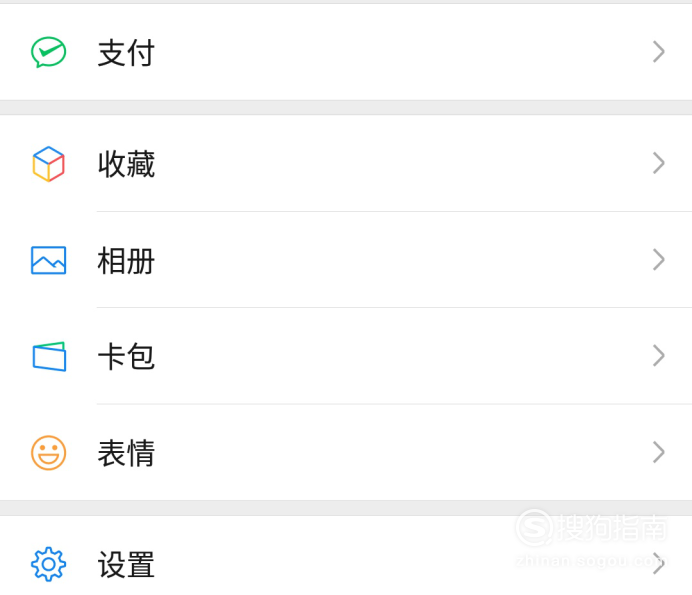The height and width of the screenshot is (595, 692).
Task: Select the 相册 label
Action: (126, 260)
